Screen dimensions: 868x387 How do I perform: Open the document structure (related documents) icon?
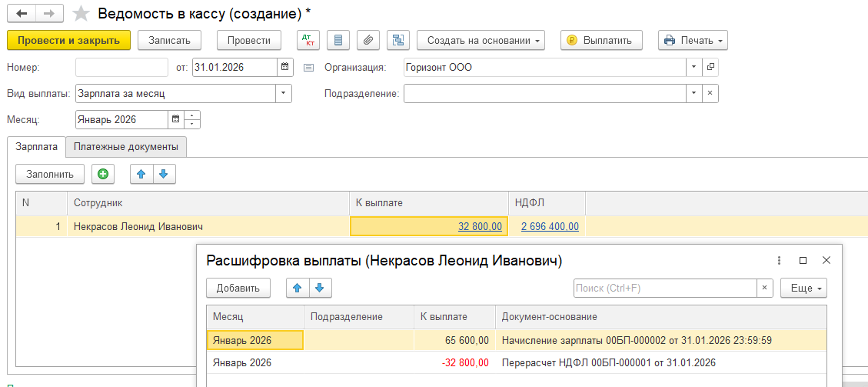click(x=397, y=40)
